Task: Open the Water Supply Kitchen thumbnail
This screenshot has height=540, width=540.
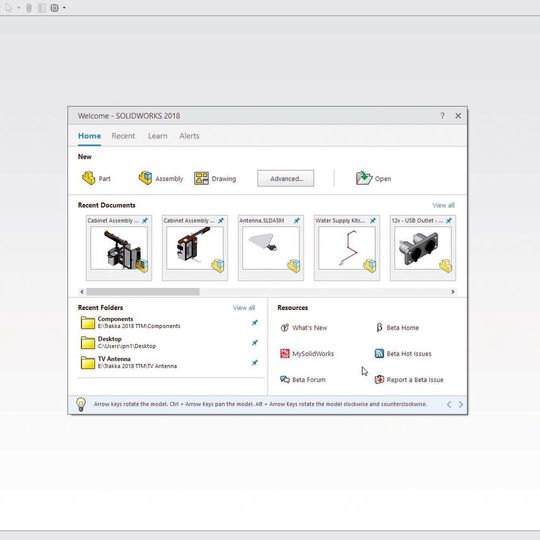Action: tap(347, 248)
